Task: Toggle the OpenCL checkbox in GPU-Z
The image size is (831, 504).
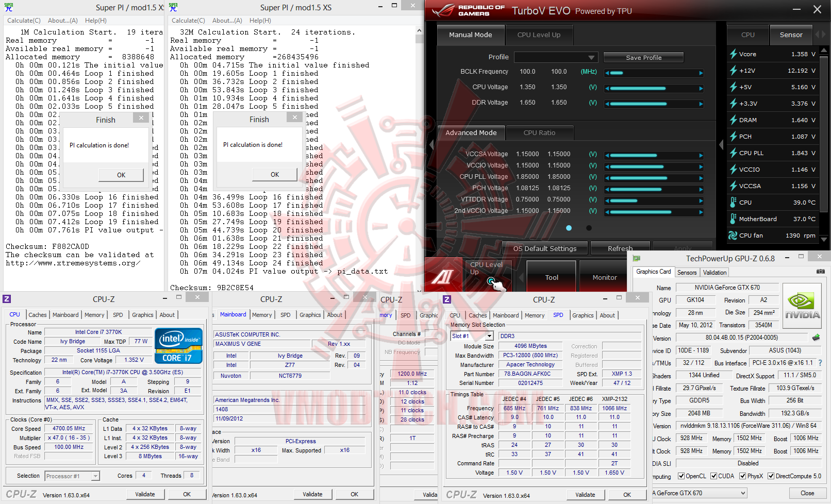Action: (x=682, y=476)
